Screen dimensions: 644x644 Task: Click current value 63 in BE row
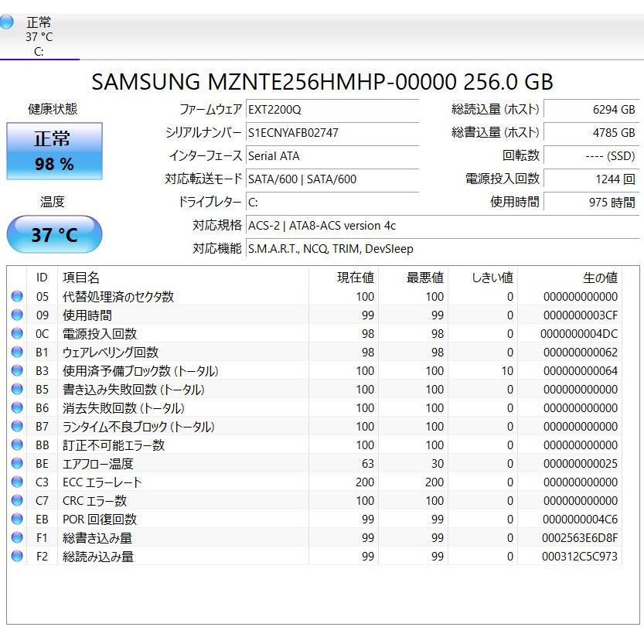(368, 464)
